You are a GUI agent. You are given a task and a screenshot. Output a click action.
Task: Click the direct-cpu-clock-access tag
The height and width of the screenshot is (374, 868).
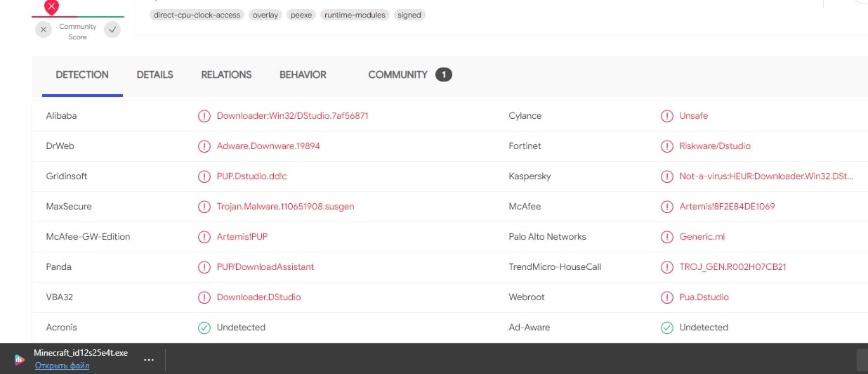[x=197, y=15]
